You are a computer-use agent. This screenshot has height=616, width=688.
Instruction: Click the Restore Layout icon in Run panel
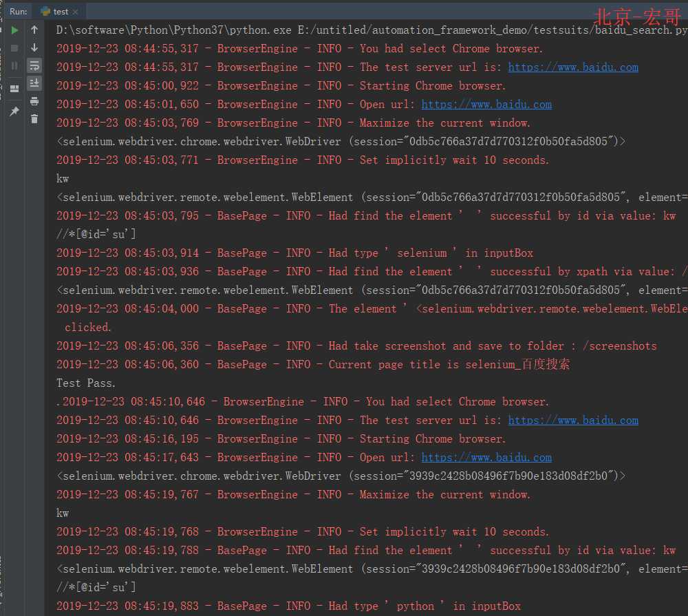[14, 89]
